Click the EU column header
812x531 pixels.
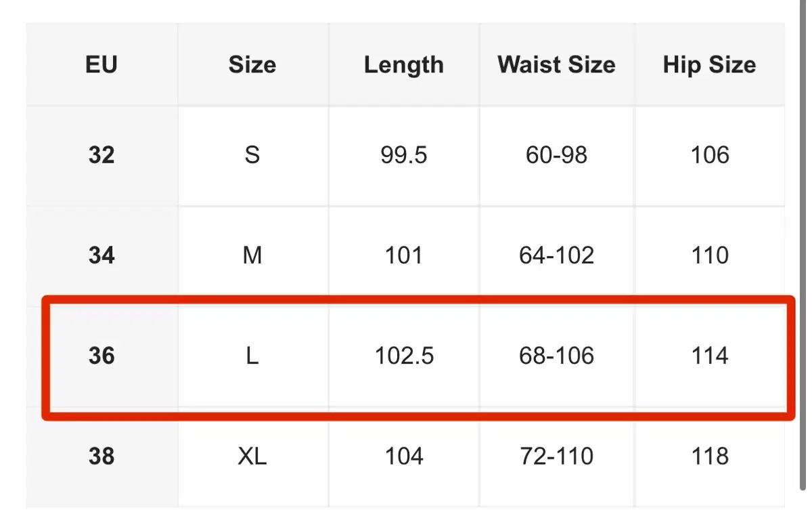point(101,65)
